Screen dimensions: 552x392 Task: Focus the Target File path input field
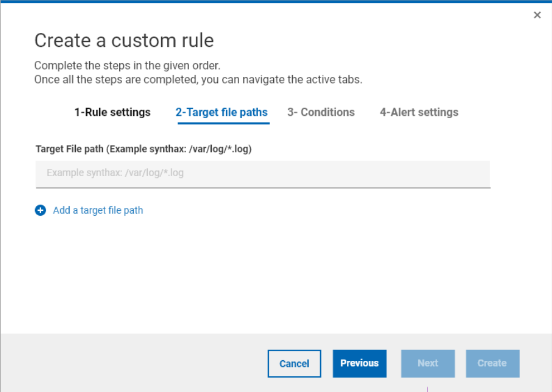pos(263,173)
